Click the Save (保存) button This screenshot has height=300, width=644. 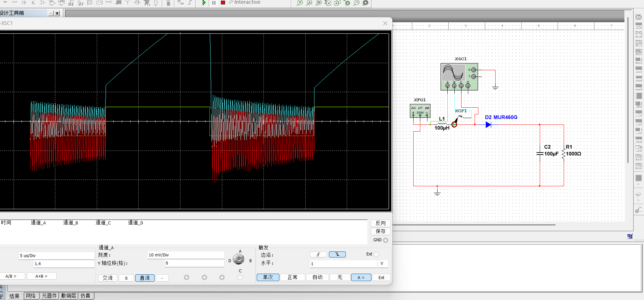(x=381, y=231)
